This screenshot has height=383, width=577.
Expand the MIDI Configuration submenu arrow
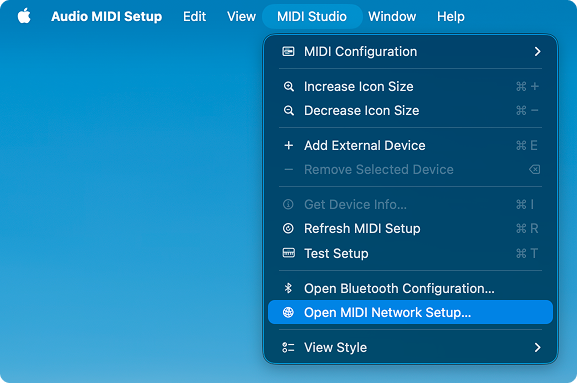[537, 52]
